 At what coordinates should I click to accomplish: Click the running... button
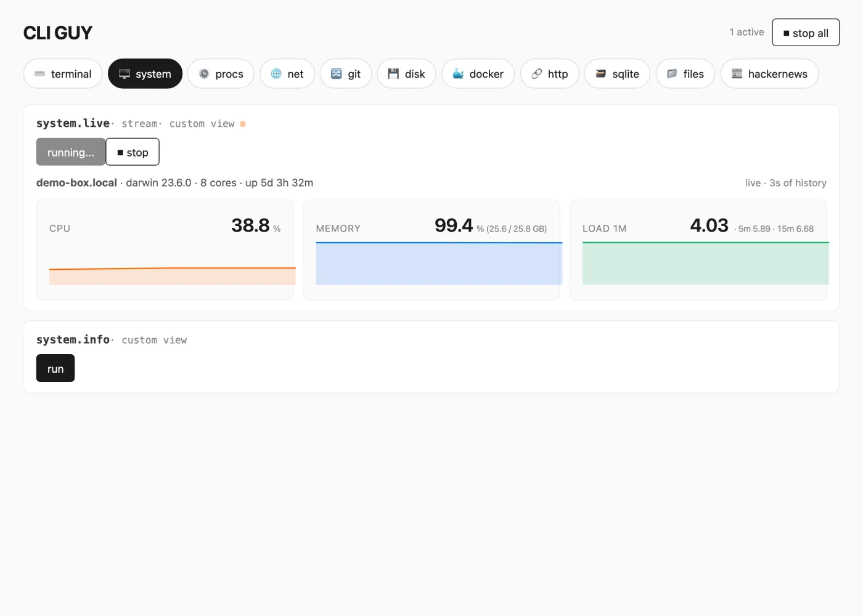tap(71, 152)
